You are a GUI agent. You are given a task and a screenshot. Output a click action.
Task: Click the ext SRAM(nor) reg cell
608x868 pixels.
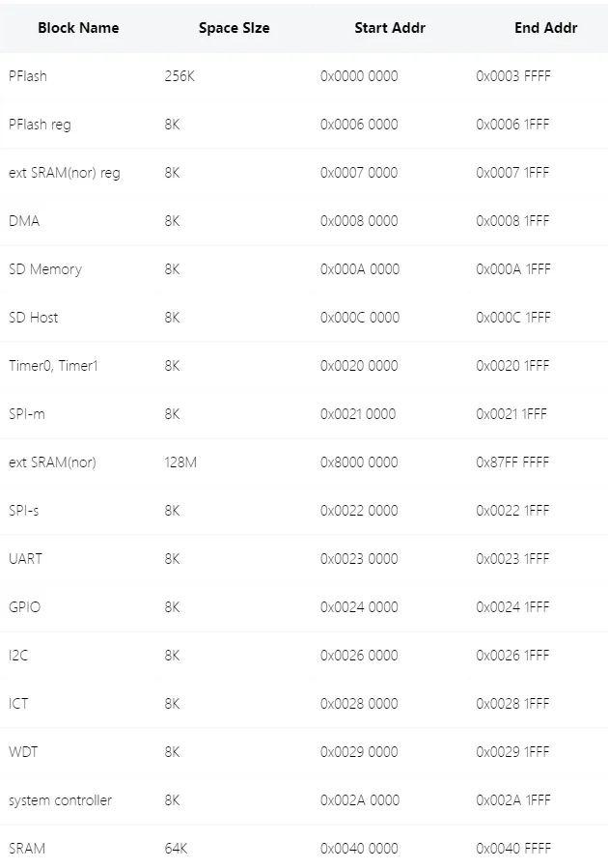(64, 173)
